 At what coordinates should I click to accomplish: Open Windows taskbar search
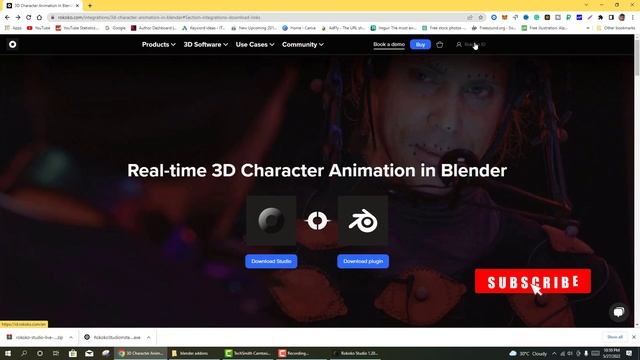point(24,353)
